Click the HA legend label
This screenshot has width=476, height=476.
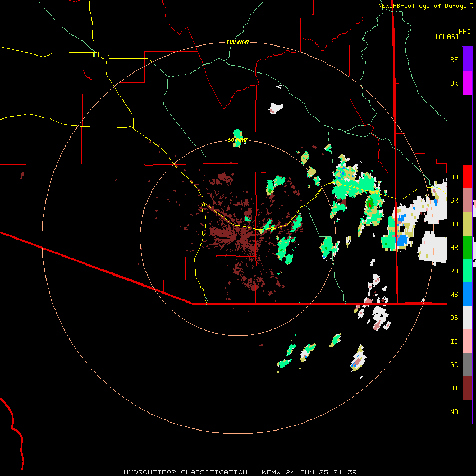point(454,177)
